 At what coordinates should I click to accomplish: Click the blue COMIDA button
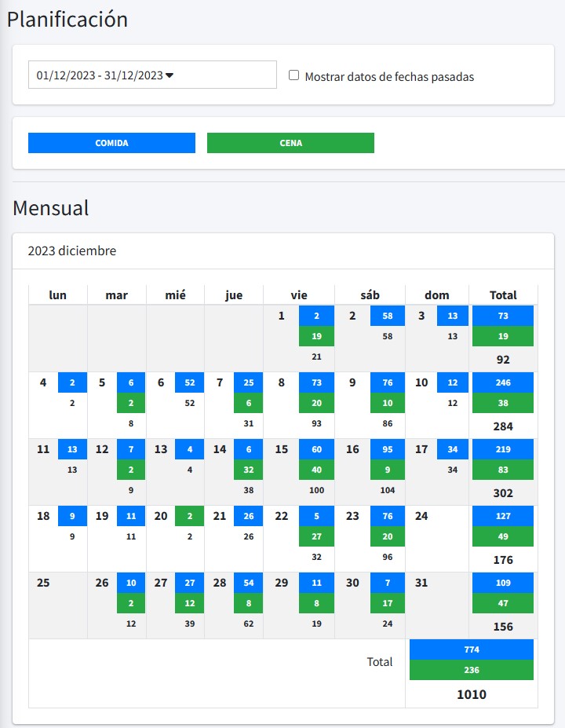pos(111,143)
